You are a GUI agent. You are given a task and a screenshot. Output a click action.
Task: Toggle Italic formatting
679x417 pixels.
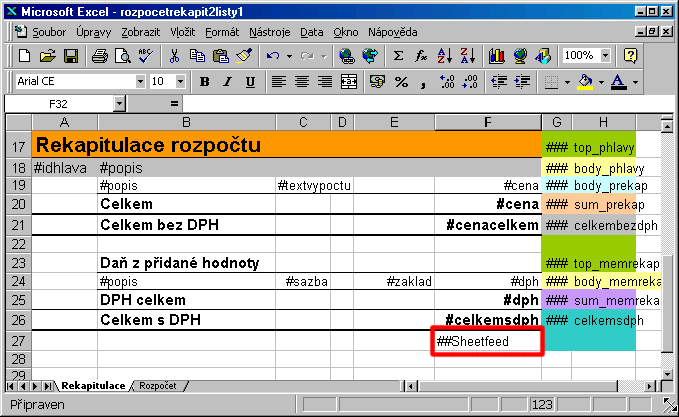[227, 81]
